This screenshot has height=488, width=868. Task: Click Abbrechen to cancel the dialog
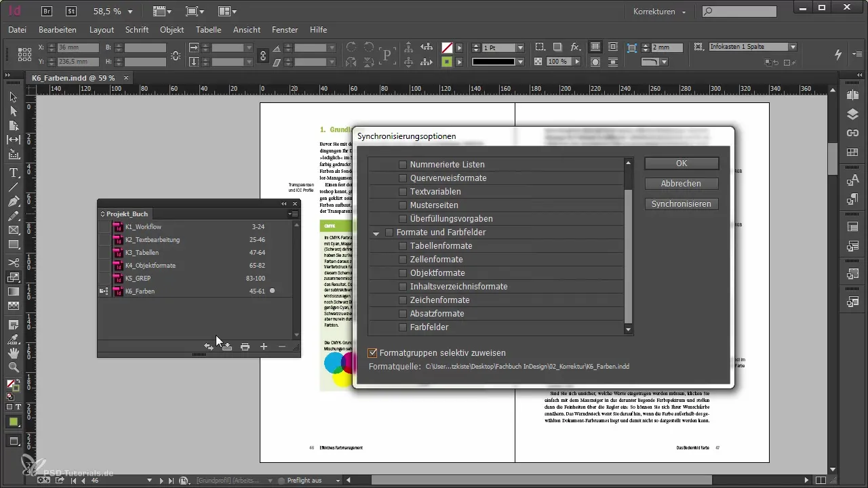tap(682, 184)
